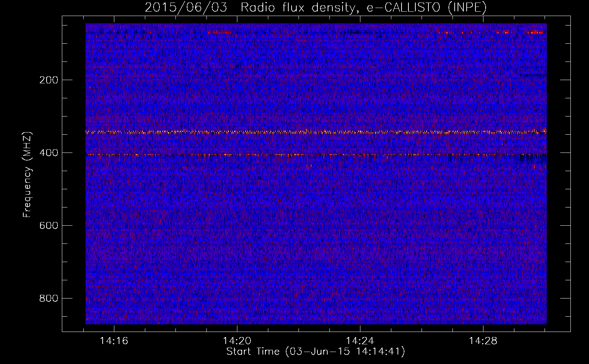Click the bright yellow interference line near 350 MHz
Viewport: 589px width, 364px height.
pos(316,132)
